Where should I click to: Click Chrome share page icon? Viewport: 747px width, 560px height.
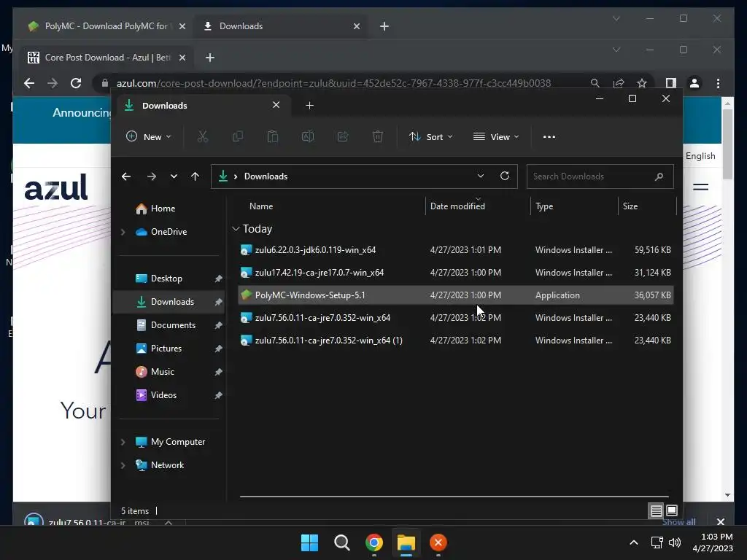(x=619, y=83)
